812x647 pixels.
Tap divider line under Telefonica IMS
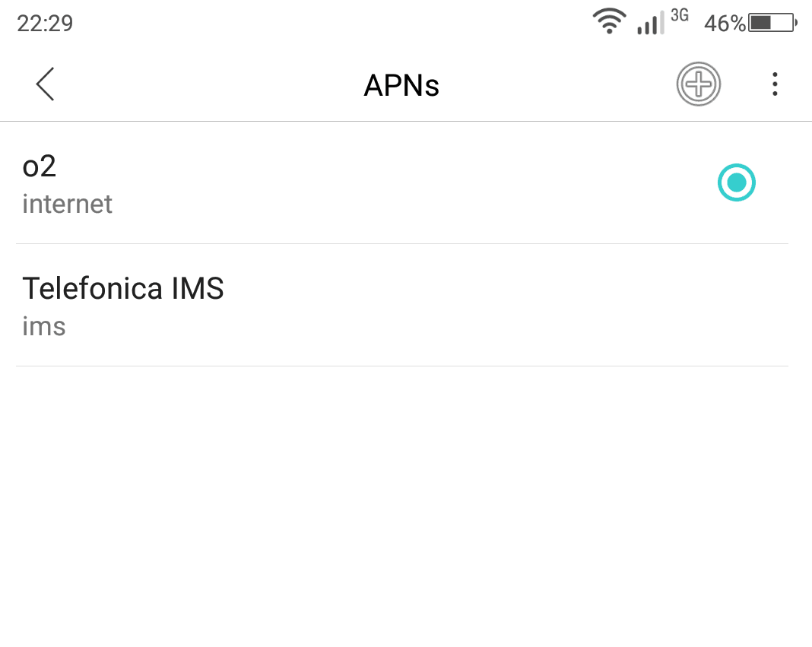point(402,366)
